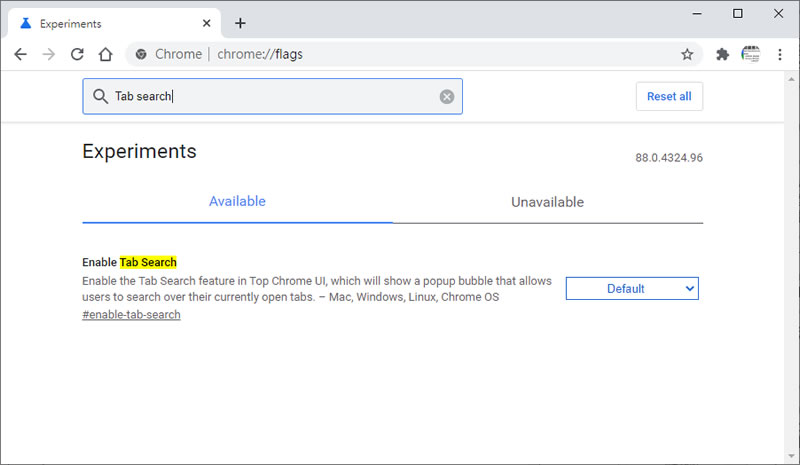
Task: Minimize the Chrome window
Action: click(x=697, y=14)
